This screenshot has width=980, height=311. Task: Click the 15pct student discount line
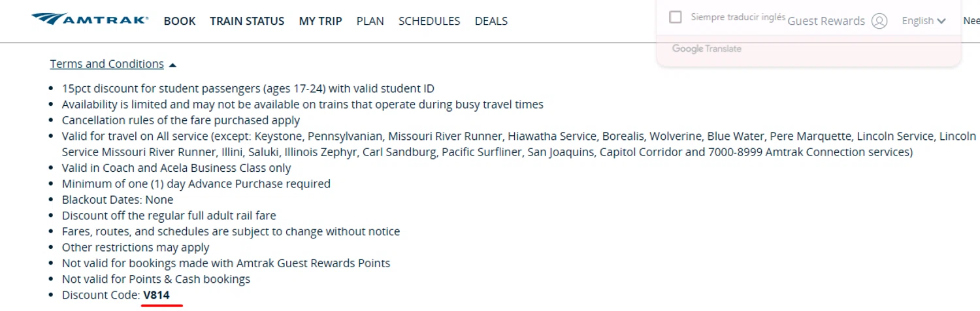tap(248, 89)
